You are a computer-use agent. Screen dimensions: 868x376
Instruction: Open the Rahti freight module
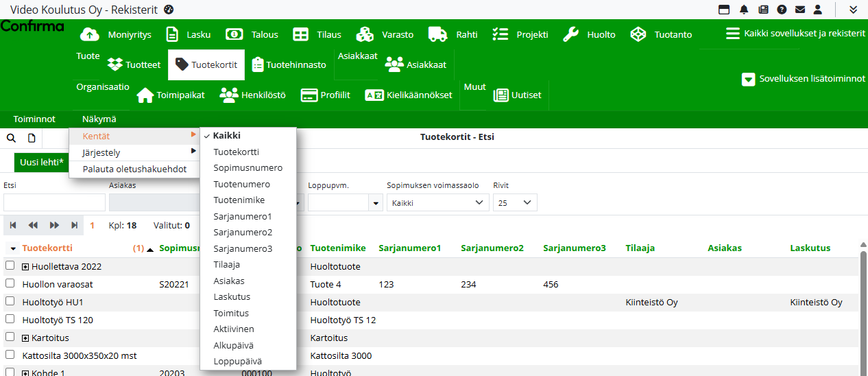pyautogui.click(x=453, y=34)
